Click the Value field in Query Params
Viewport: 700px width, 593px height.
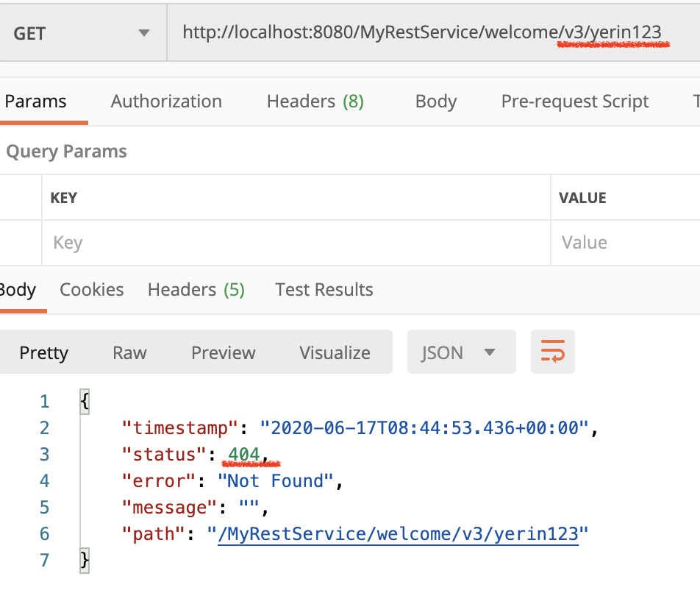coord(626,243)
